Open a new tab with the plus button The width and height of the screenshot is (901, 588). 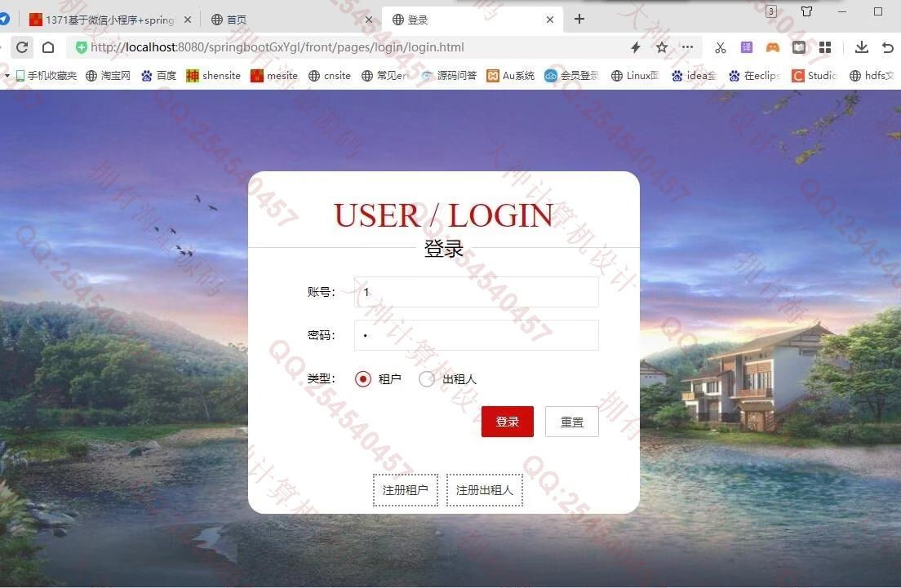click(x=579, y=19)
